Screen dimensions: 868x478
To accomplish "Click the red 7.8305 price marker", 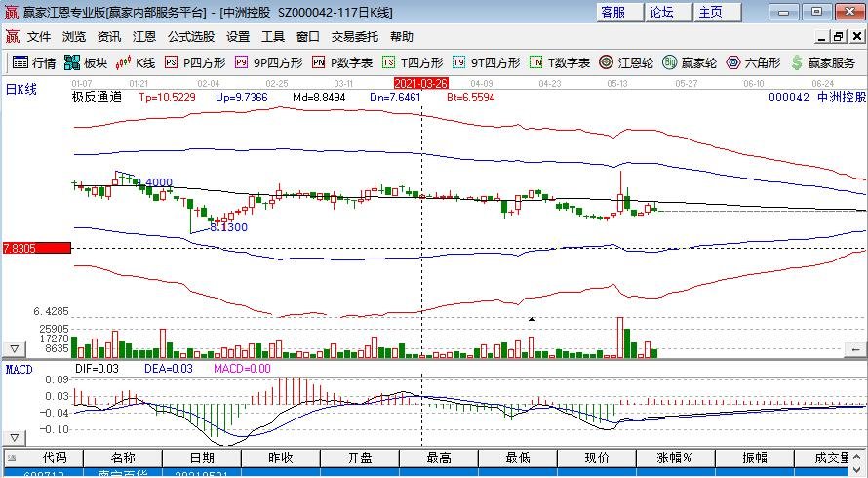I will coord(36,248).
